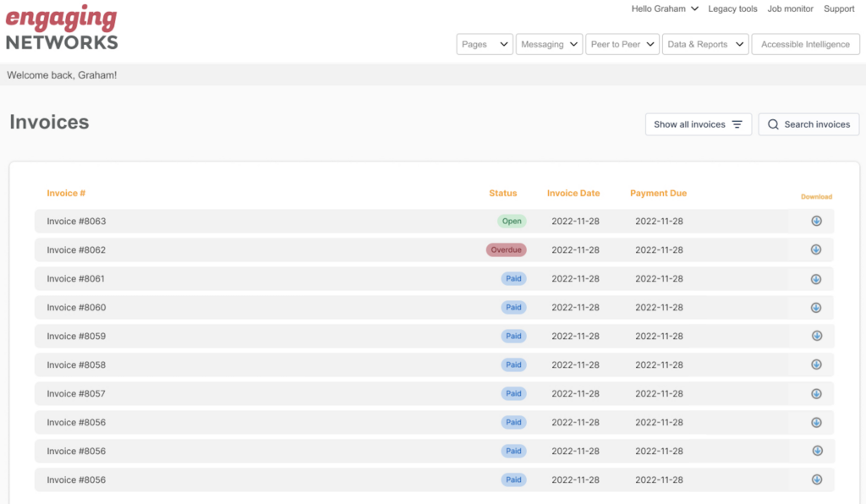The image size is (866, 504).
Task: Expand the Data & Reports dropdown
Action: click(705, 45)
